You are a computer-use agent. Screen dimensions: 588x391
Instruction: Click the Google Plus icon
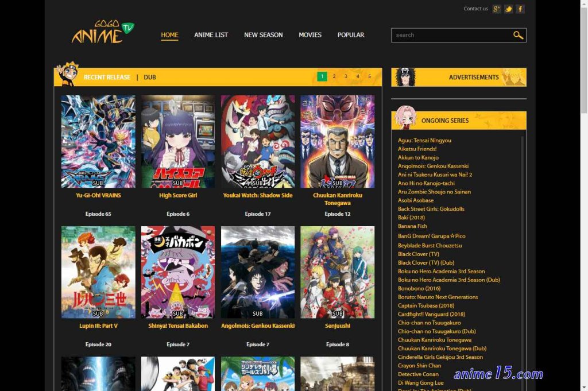(497, 9)
